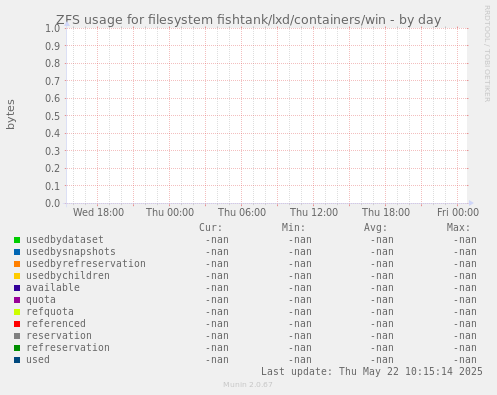Click the Thu 18:00 x-axis label
Screen dimensions: 497x395
click(386, 212)
